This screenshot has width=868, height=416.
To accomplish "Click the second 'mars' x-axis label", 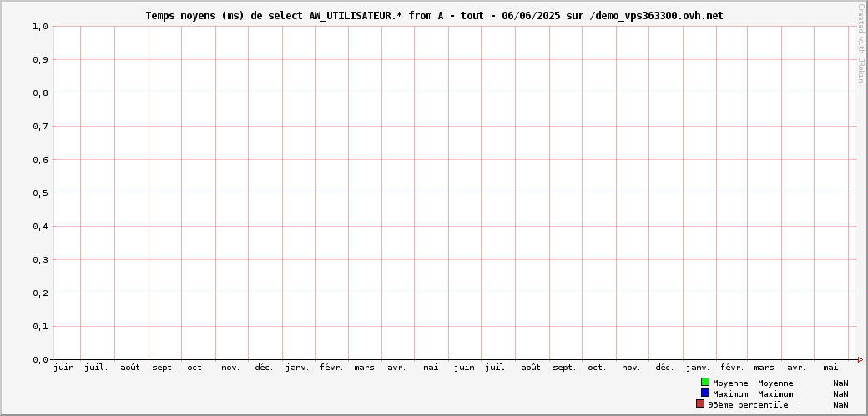I will pyautogui.click(x=764, y=368).
